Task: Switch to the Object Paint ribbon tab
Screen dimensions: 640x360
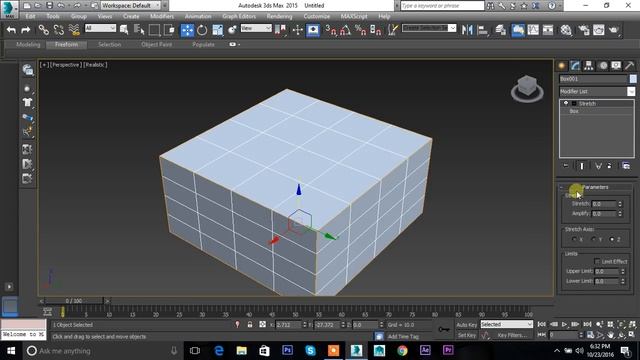Action: [x=157, y=44]
